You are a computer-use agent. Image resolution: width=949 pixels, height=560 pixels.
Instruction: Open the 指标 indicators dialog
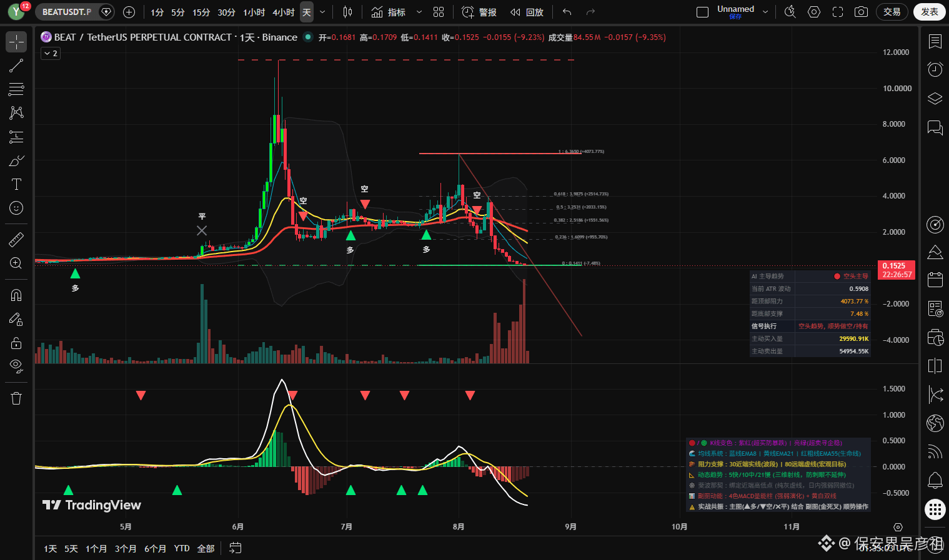coord(389,12)
